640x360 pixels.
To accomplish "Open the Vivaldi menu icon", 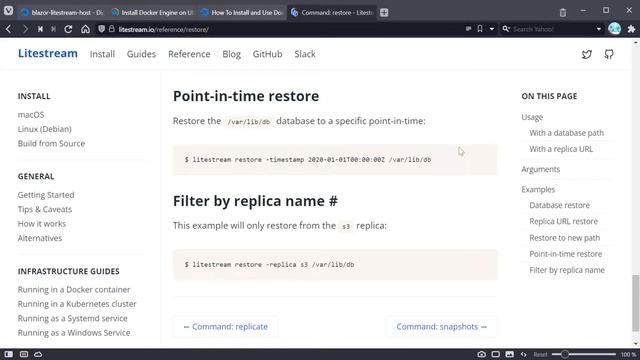I will [8, 11].
